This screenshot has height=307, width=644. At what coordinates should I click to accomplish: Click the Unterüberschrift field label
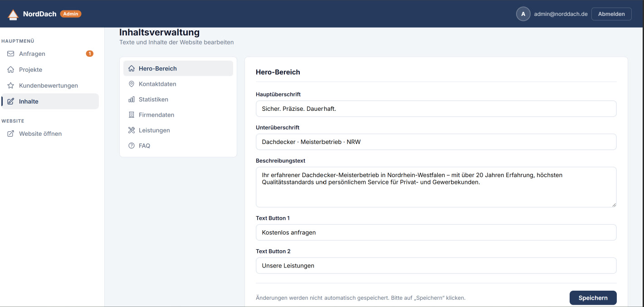pos(278,128)
